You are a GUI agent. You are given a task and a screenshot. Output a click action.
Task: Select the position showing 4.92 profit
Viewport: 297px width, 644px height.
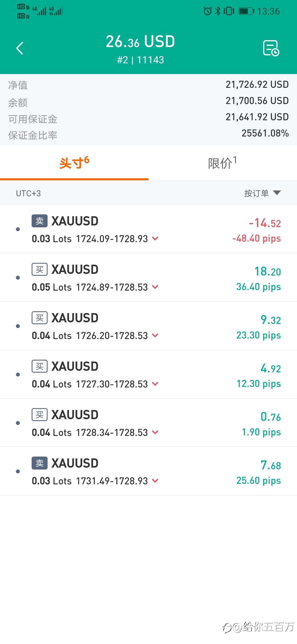[x=148, y=374]
